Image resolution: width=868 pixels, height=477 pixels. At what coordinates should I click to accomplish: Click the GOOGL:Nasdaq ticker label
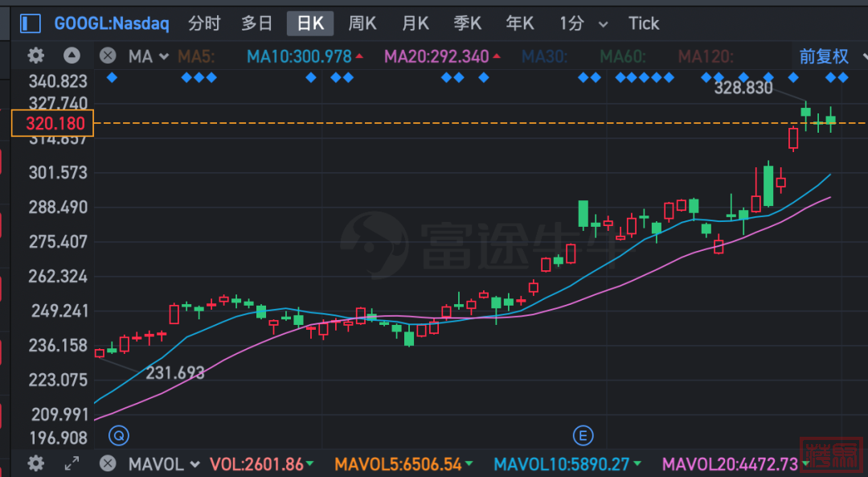tap(112, 23)
